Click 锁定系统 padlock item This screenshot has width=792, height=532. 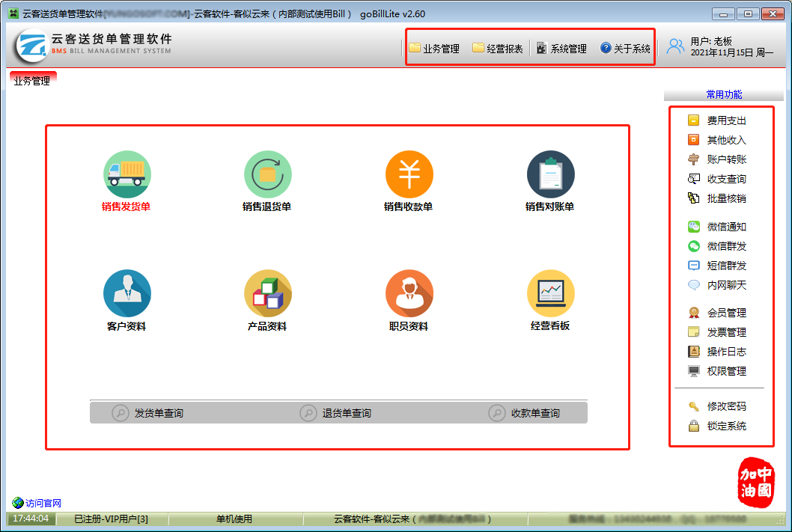point(716,426)
